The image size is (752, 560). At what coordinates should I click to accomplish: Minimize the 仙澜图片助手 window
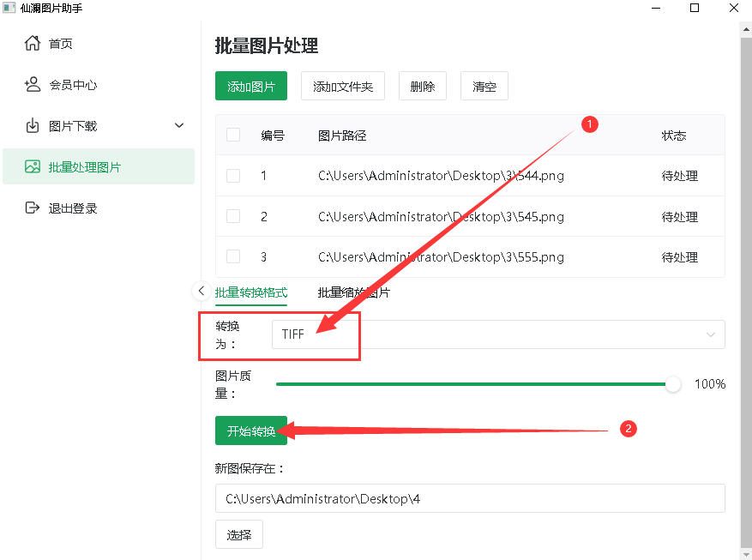point(656,9)
